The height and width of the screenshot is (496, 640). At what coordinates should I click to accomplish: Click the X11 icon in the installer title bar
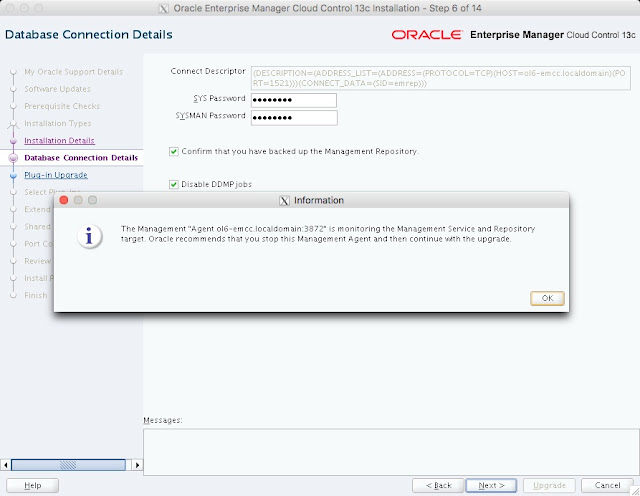[164, 9]
